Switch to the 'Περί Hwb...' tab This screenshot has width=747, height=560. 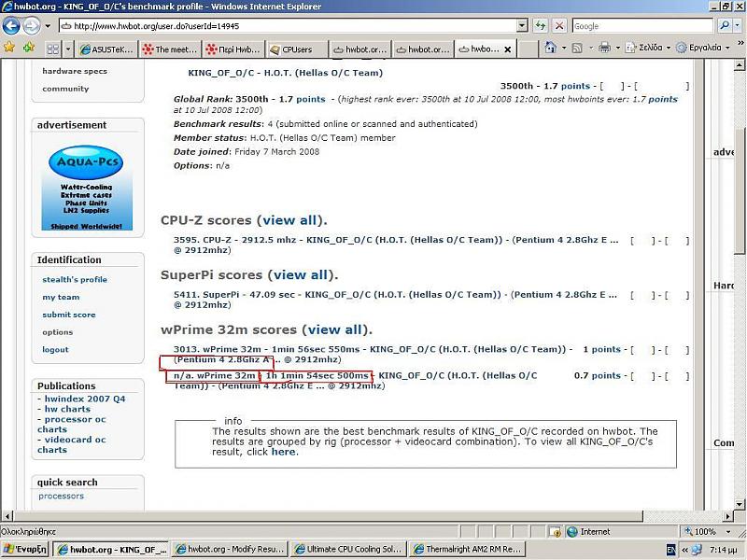click(233, 49)
